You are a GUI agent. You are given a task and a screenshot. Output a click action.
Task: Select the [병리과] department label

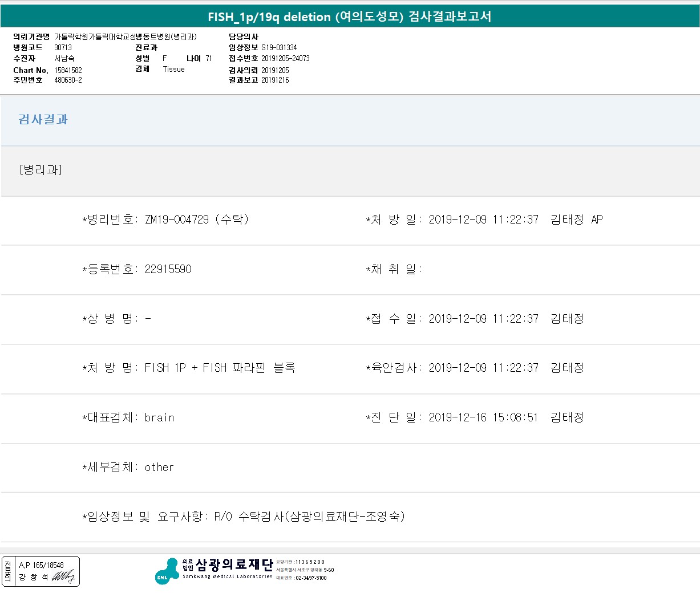41,170
